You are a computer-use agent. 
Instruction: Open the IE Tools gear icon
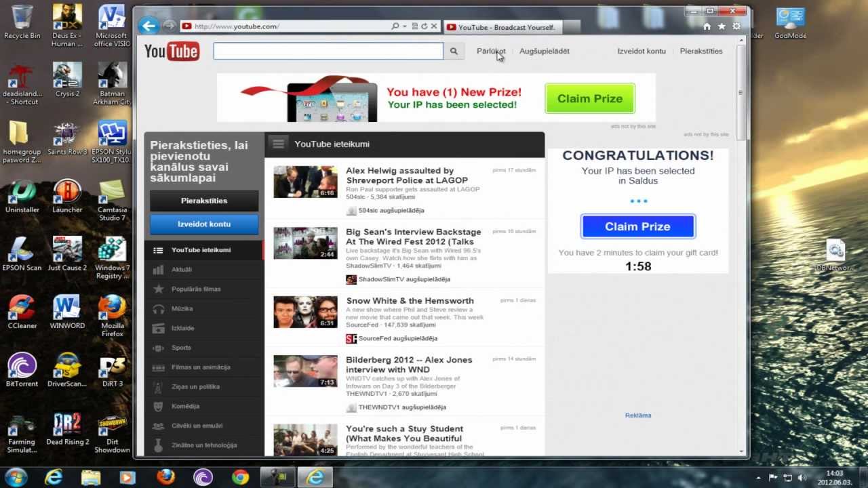pyautogui.click(x=736, y=26)
